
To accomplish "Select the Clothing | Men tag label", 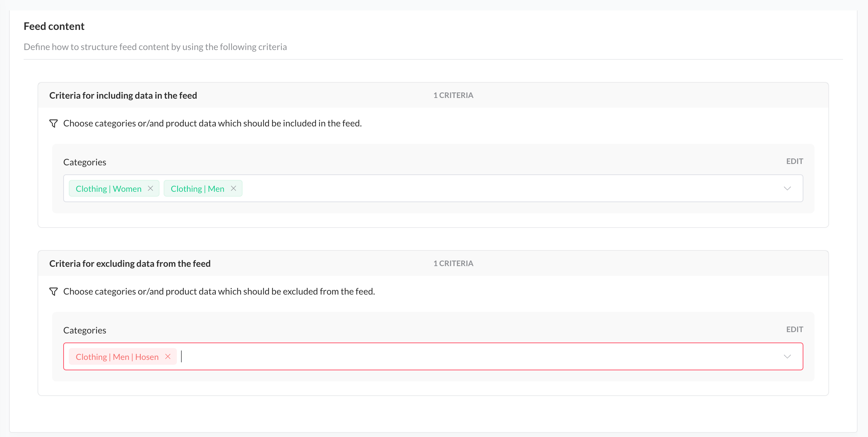I will [197, 189].
